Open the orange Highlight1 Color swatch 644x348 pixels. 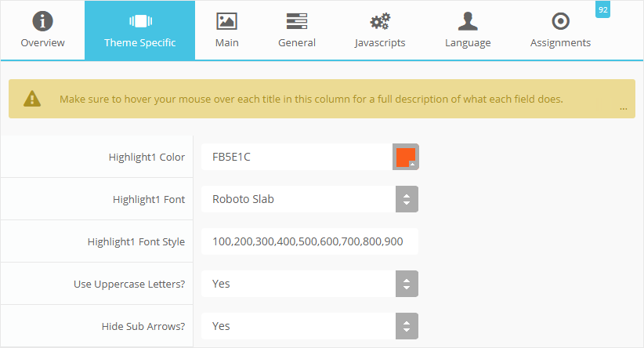tap(406, 157)
